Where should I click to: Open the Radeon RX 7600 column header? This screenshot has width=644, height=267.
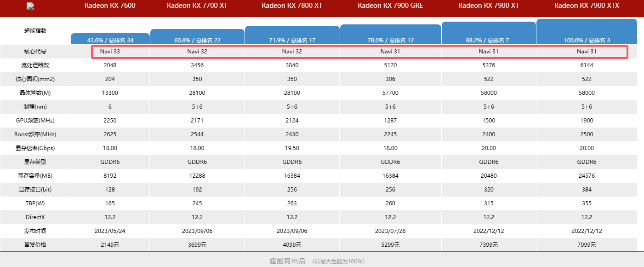tap(110, 6)
